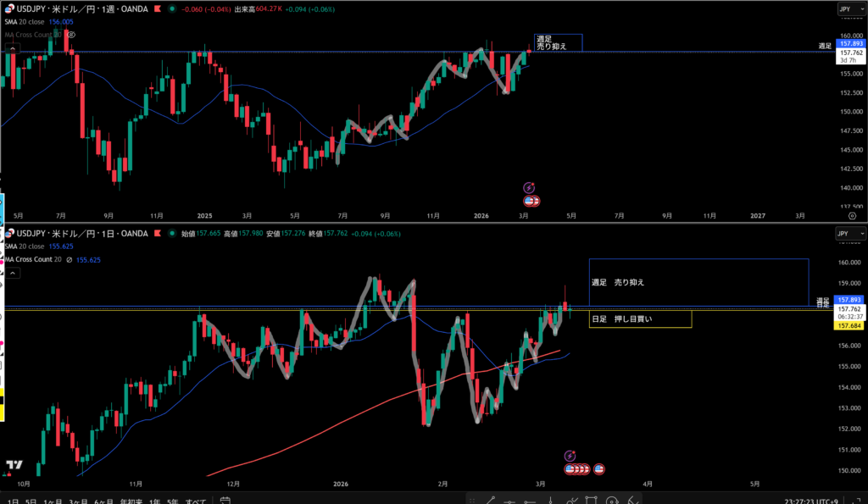Click the green market status dot on weekly chart
The width and height of the screenshot is (868, 504).
coord(174,9)
